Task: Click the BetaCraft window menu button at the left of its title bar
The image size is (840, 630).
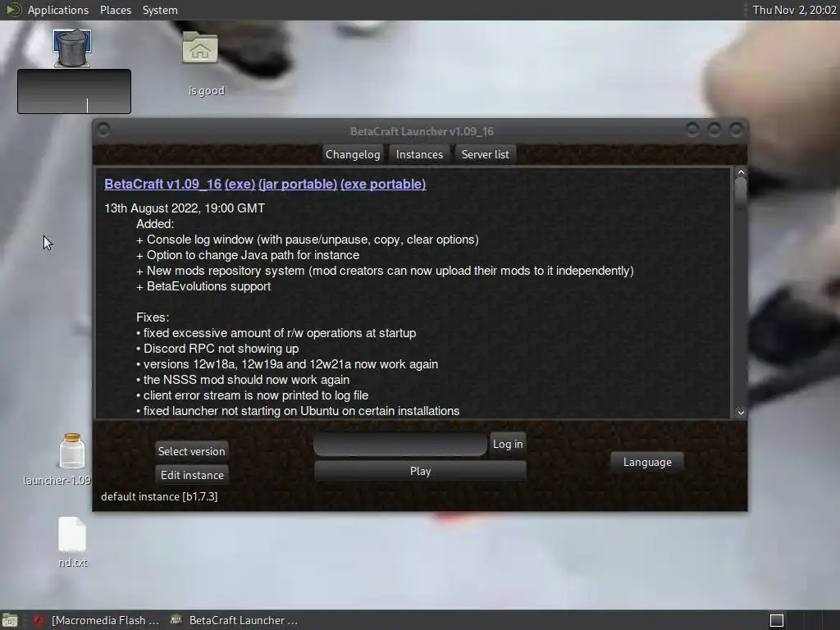Action: click(104, 130)
